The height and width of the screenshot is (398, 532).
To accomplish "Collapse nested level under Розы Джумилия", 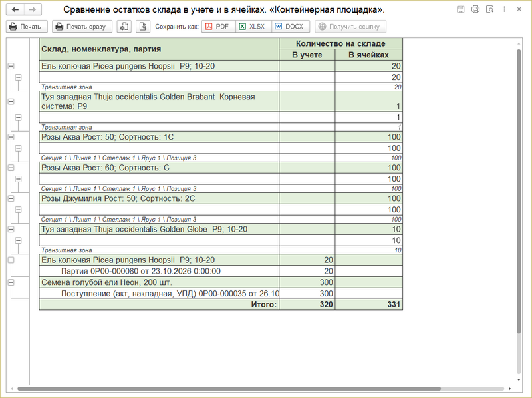I will pyautogui.click(x=19, y=210).
